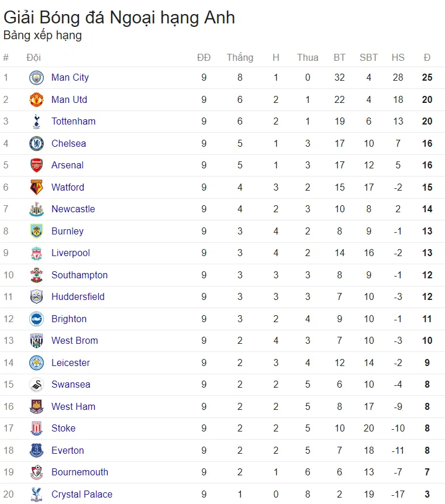Select the Arsenal cannon crest
The width and height of the screenshot is (445, 504).
36,165
